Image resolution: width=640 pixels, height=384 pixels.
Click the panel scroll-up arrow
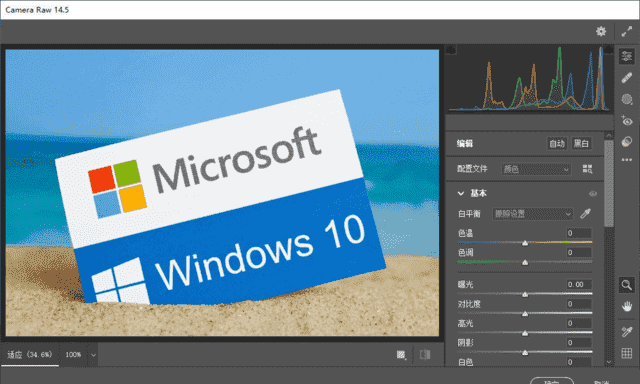(609, 135)
